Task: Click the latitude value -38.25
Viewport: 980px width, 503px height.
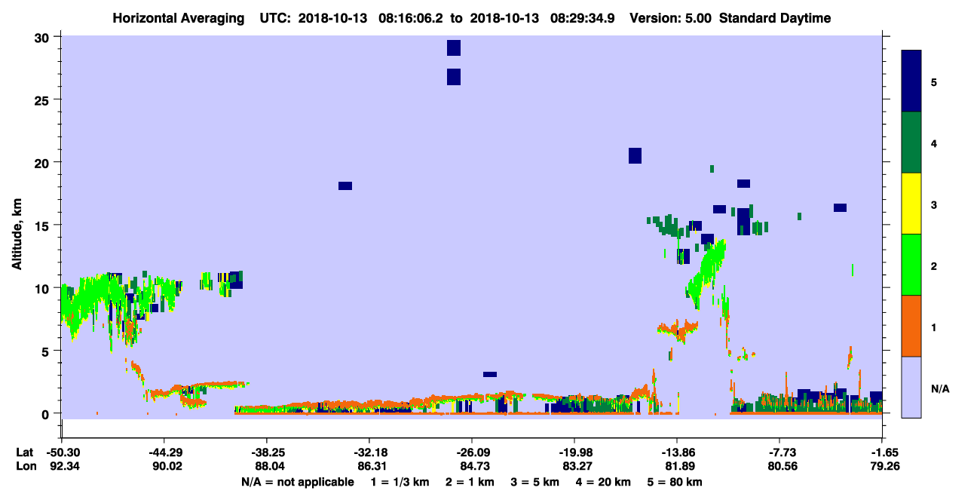Action: coord(266,452)
